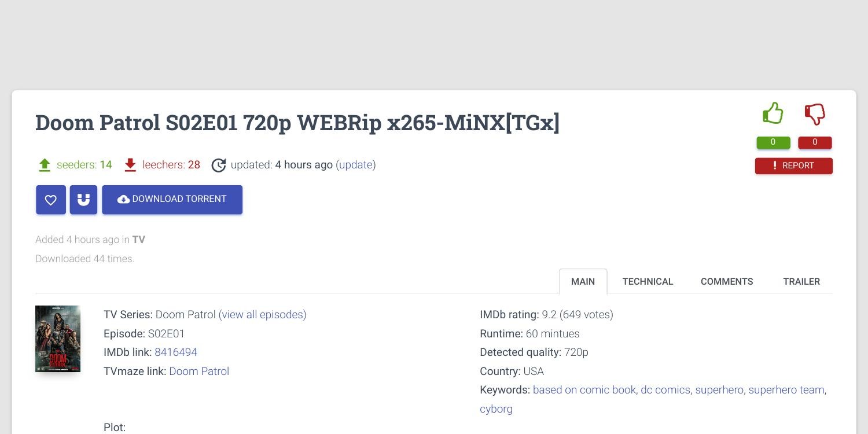Report this torrent with the red button
The width and height of the screenshot is (868, 434).
click(793, 165)
